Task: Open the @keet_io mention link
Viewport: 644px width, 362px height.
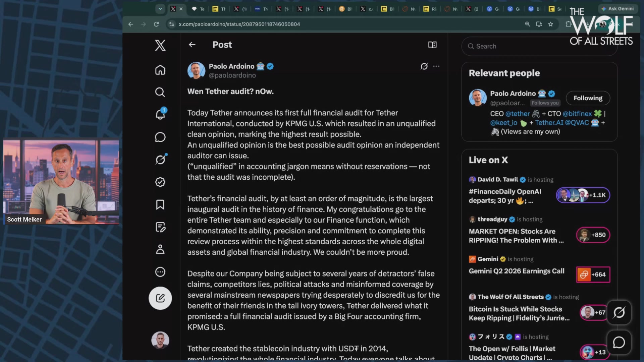Action: 503,123
